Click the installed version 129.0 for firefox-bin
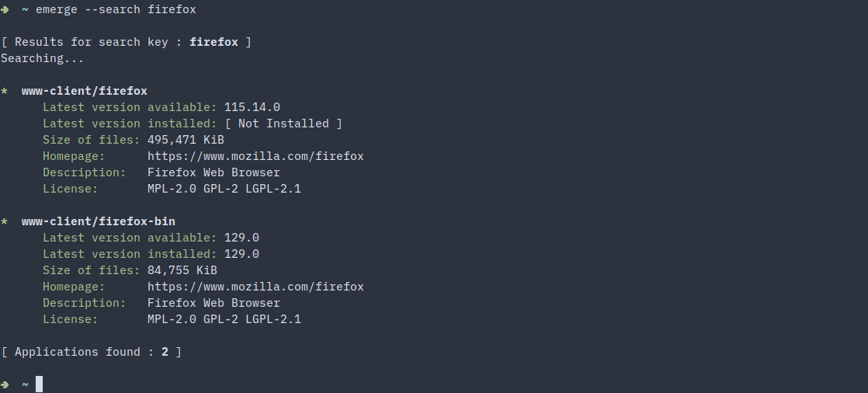 (241, 254)
